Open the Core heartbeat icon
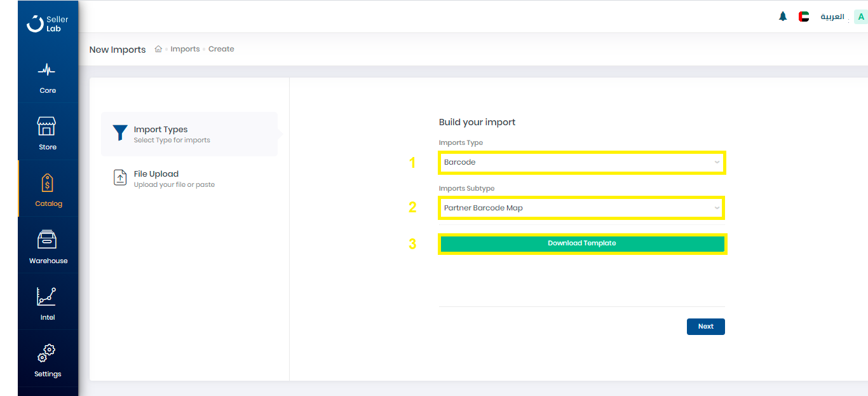868x396 pixels. (48, 70)
